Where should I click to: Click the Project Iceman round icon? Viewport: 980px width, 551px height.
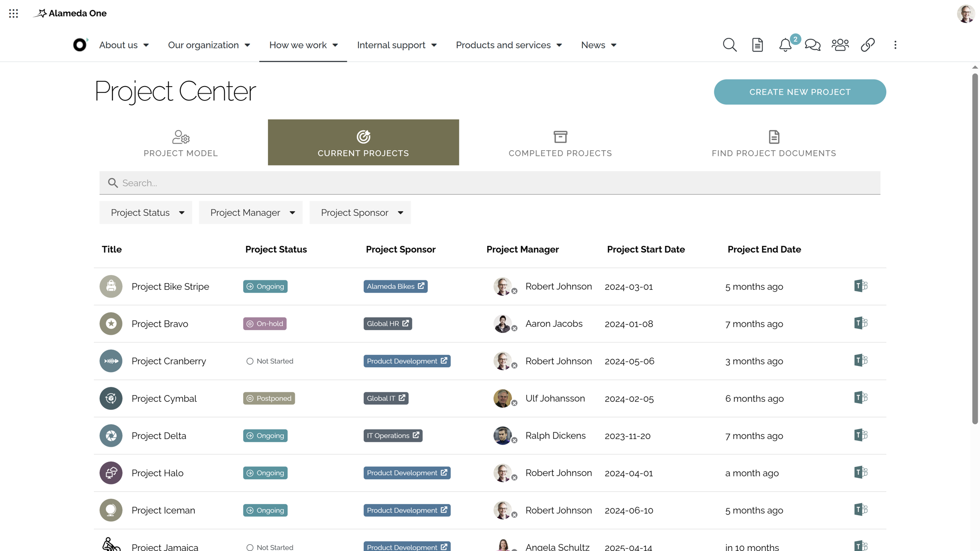coord(111,510)
